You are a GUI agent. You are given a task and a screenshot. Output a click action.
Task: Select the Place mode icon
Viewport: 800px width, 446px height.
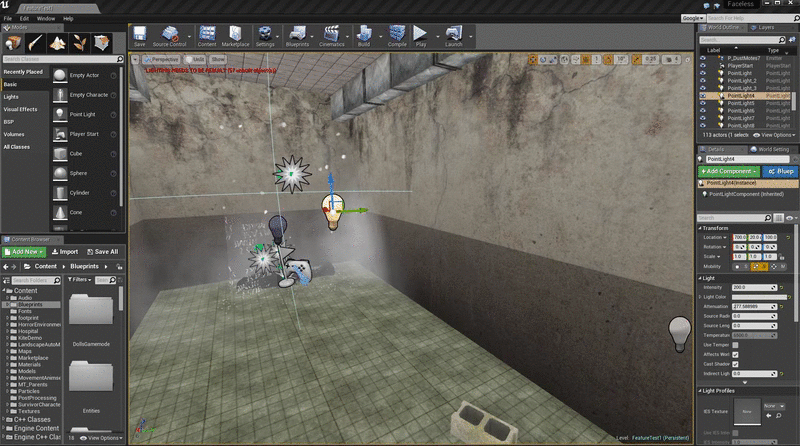coord(13,43)
